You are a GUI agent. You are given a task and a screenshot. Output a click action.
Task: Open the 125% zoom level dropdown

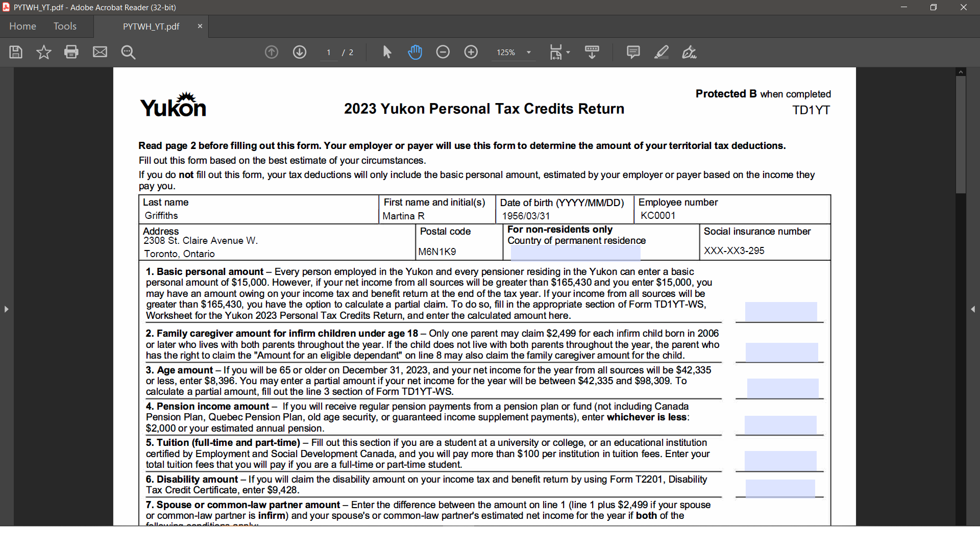tap(529, 53)
